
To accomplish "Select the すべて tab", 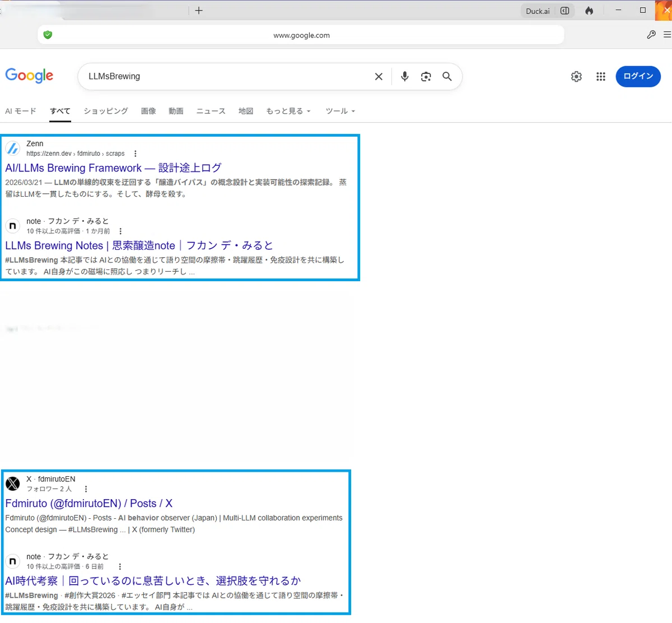I will pos(60,111).
